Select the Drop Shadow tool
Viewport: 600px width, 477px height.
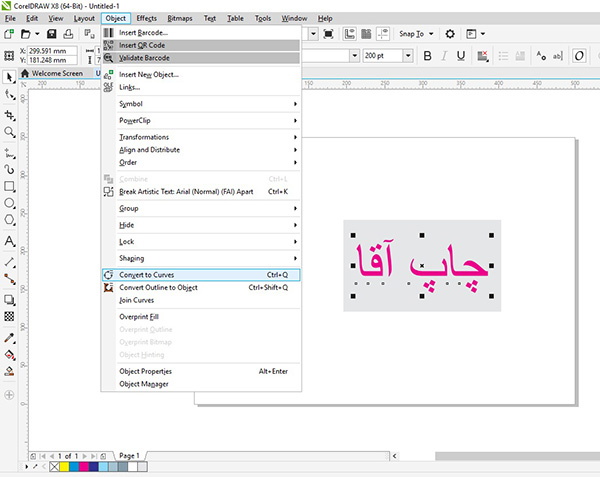[9, 300]
